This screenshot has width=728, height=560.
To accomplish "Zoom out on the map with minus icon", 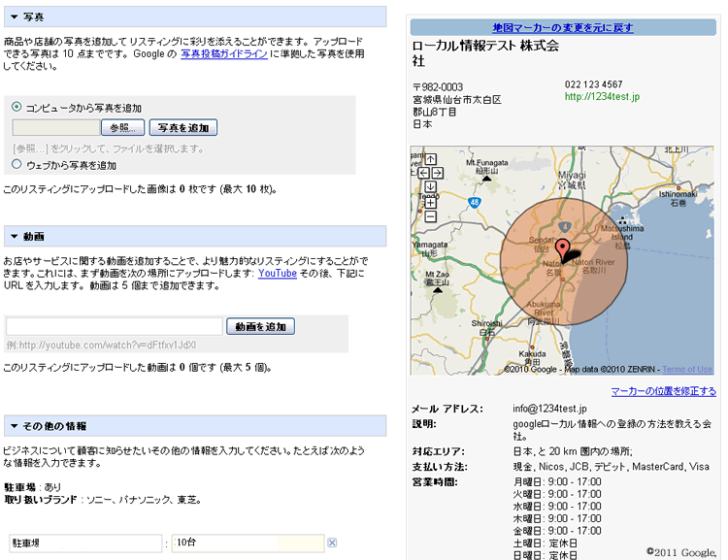I will point(430,216).
